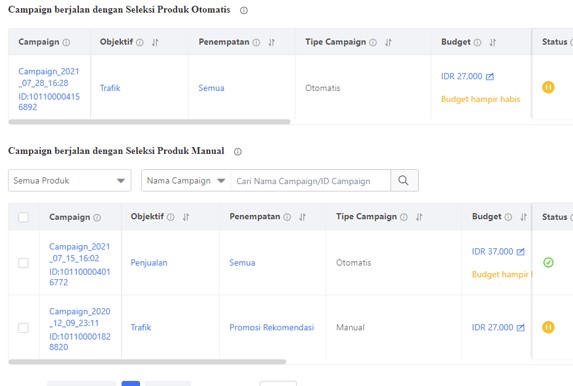Image resolution: width=573 pixels, height=386 pixels.
Task: Check the box for Campaign_2020_12_09_23:11
Action: pyautogui.click(x=23, y=328)
